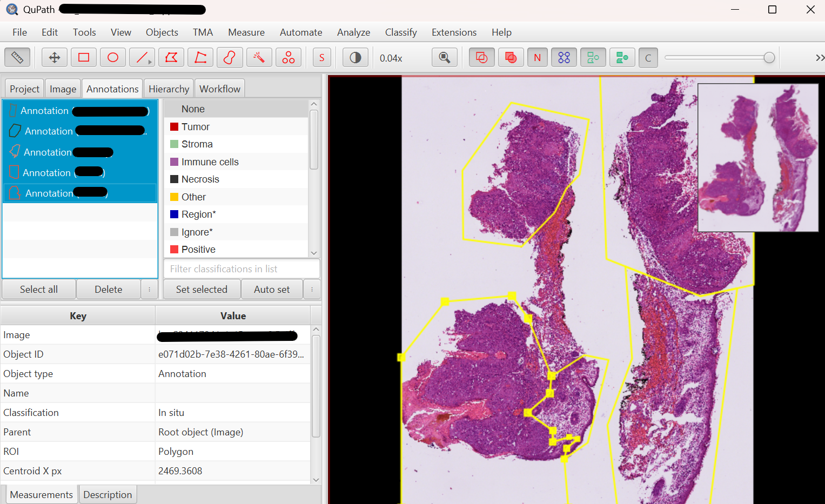Select the last Annotation in the list

click(80, 193)
